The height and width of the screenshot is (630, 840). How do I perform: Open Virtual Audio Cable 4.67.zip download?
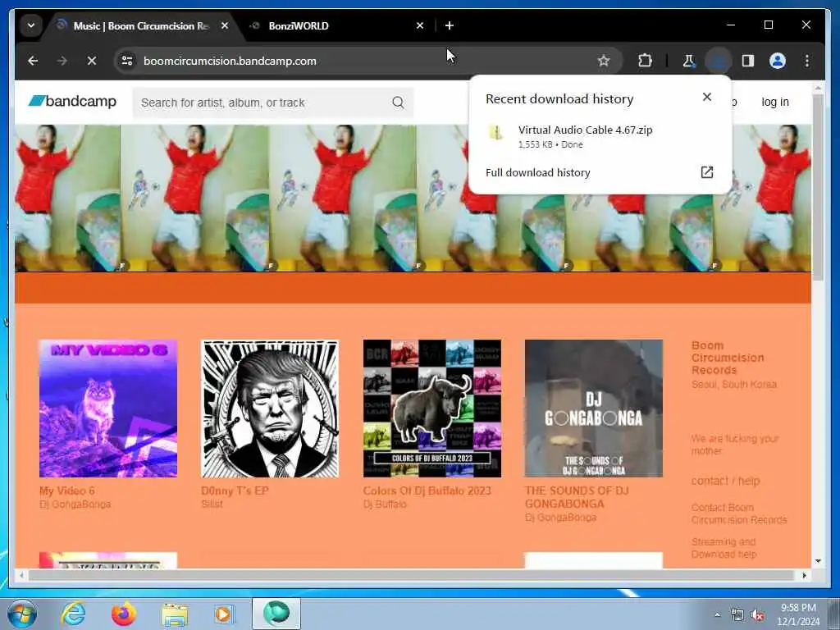click(600, 136)
